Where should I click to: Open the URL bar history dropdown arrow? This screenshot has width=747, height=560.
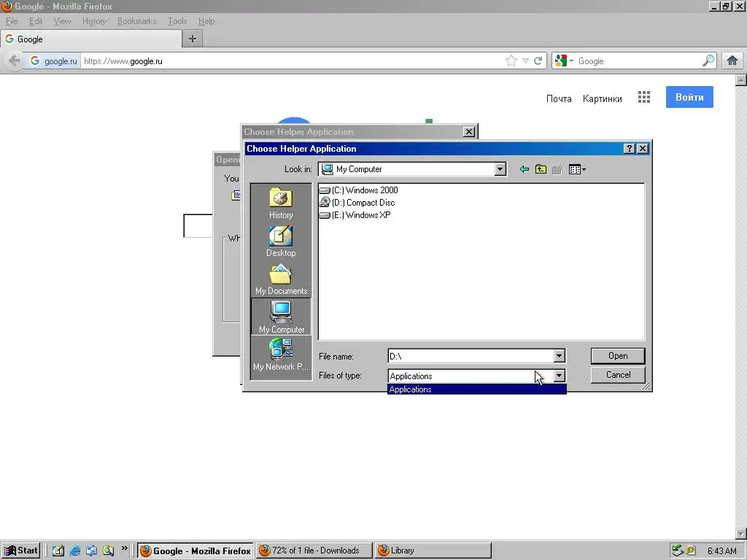(525, 61)
